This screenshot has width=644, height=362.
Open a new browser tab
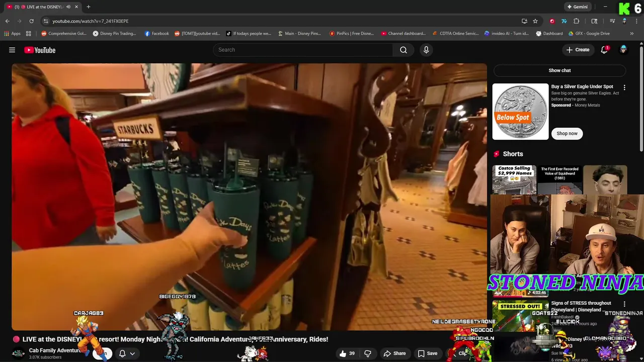tap(89, 7)
